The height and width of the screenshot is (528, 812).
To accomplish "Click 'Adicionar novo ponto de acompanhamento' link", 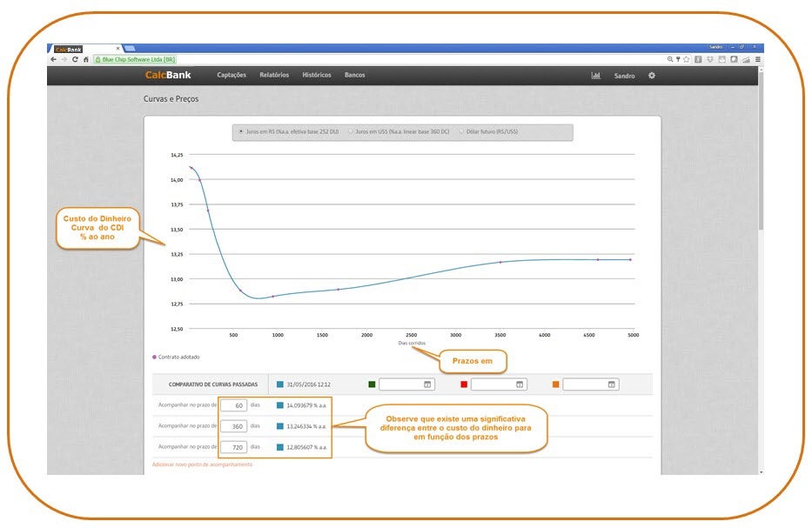I will [x=202, y=465].
